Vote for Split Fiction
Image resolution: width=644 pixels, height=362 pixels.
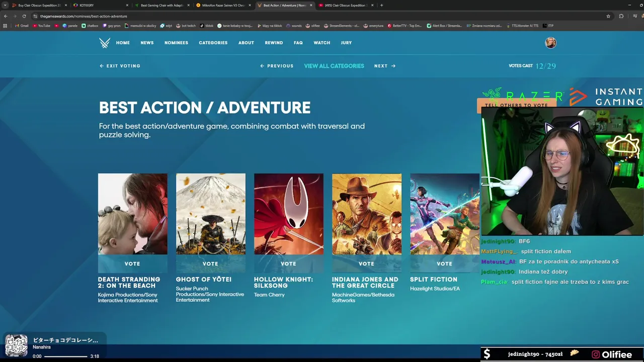coord(444,264)
